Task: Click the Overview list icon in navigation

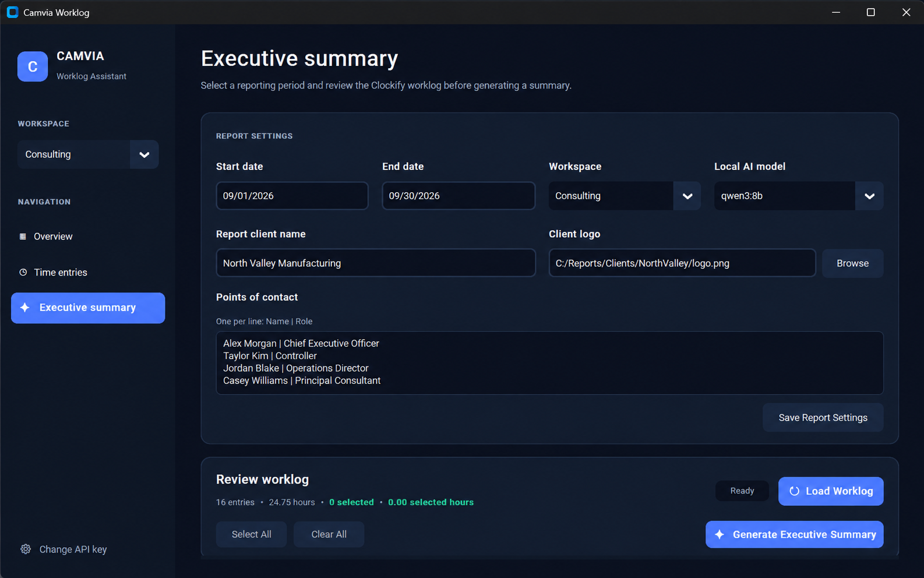Action: 23,237
